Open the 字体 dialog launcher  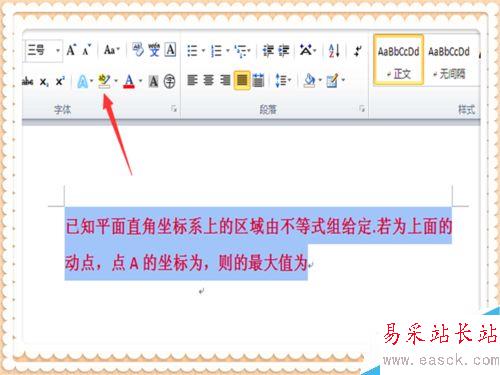174,108
